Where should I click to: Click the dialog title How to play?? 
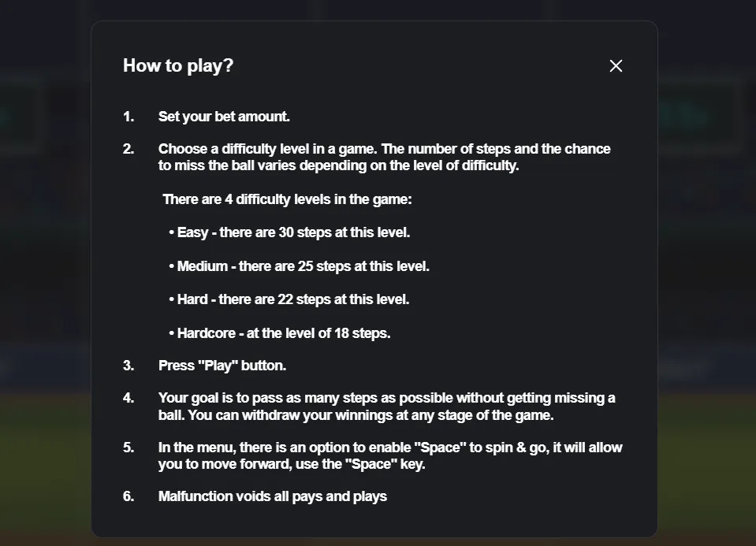pyautogui.click(x=177, y=66)
